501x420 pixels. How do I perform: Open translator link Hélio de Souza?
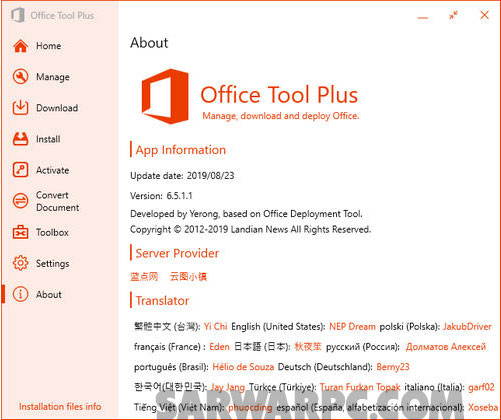[x=243, y=367]
